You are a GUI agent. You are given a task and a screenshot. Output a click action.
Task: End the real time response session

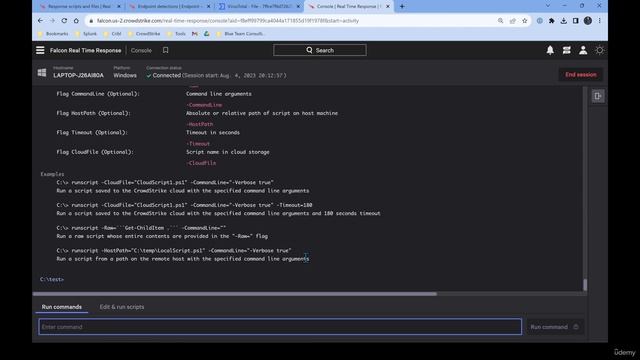580,75
